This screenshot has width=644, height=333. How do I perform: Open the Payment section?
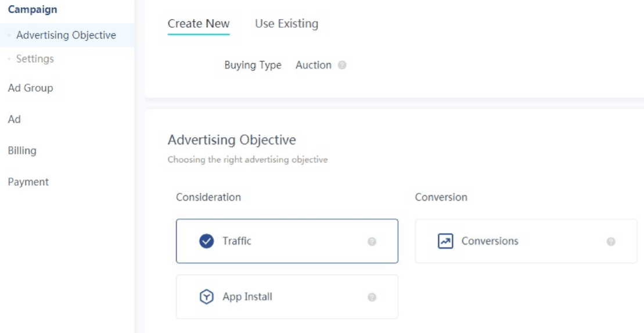(28, 182)
